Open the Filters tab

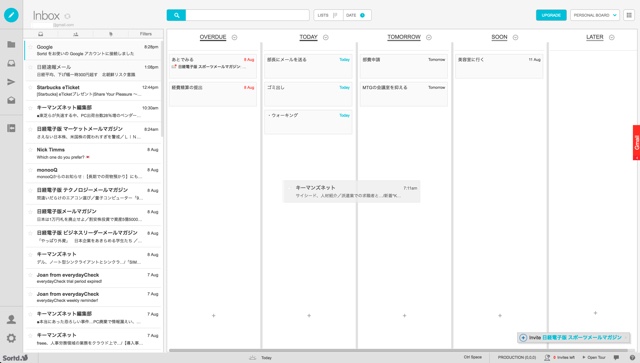pyautogui.click(x=146, y=34)
